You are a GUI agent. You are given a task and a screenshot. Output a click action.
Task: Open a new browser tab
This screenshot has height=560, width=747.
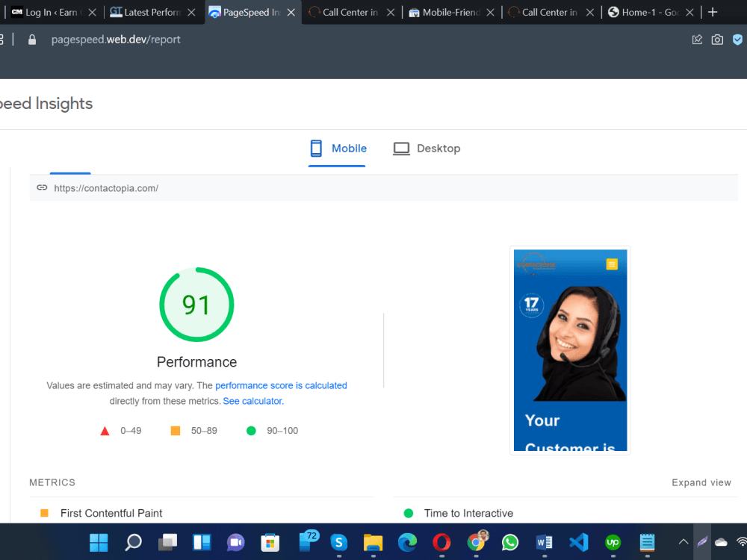coord(713,13)
